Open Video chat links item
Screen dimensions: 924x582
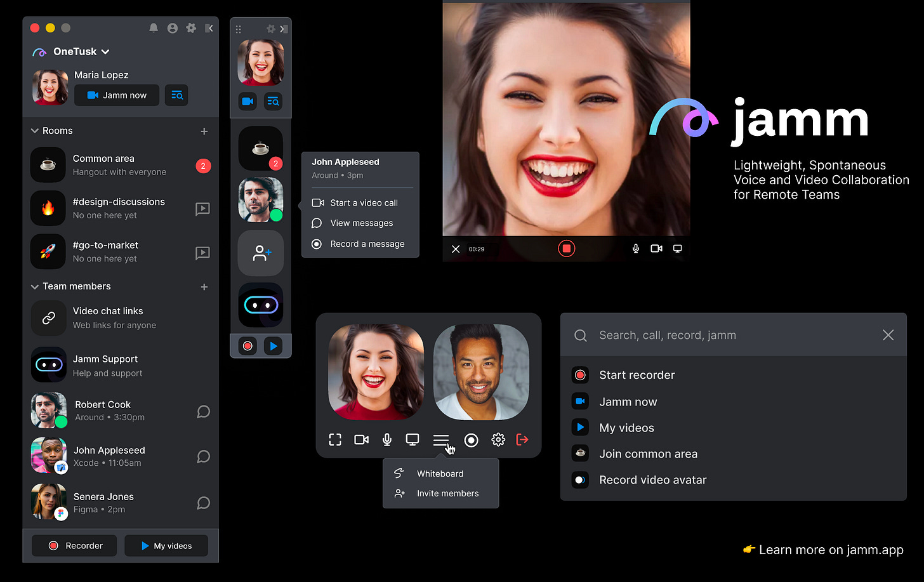(x=121, y=317)
